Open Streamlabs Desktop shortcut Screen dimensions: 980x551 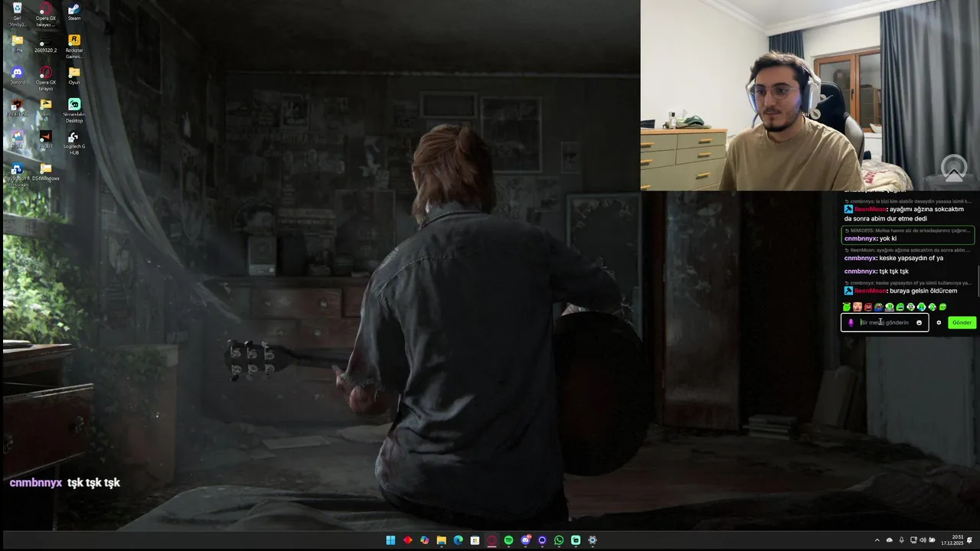73,110
